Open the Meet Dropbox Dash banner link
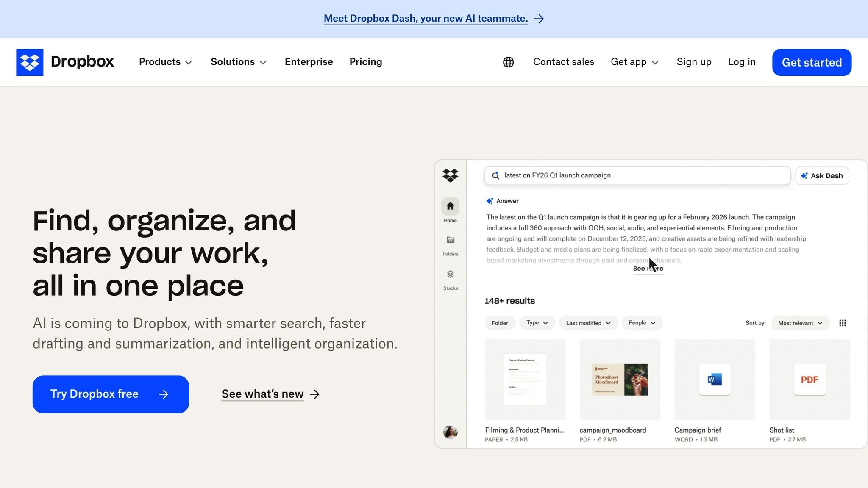The width and height of the screenshot is (868, 488). pos(426,18)
